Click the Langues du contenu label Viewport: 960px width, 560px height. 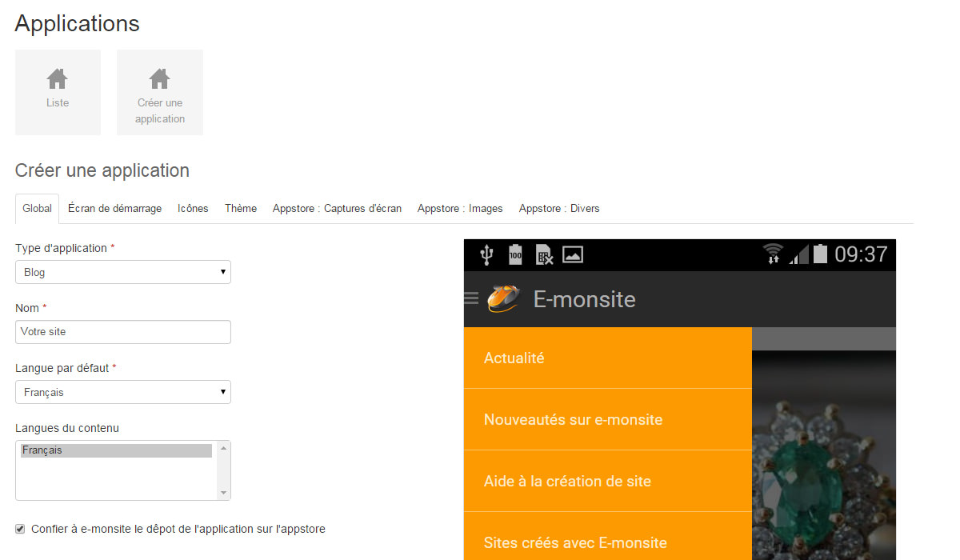point(67,428)
